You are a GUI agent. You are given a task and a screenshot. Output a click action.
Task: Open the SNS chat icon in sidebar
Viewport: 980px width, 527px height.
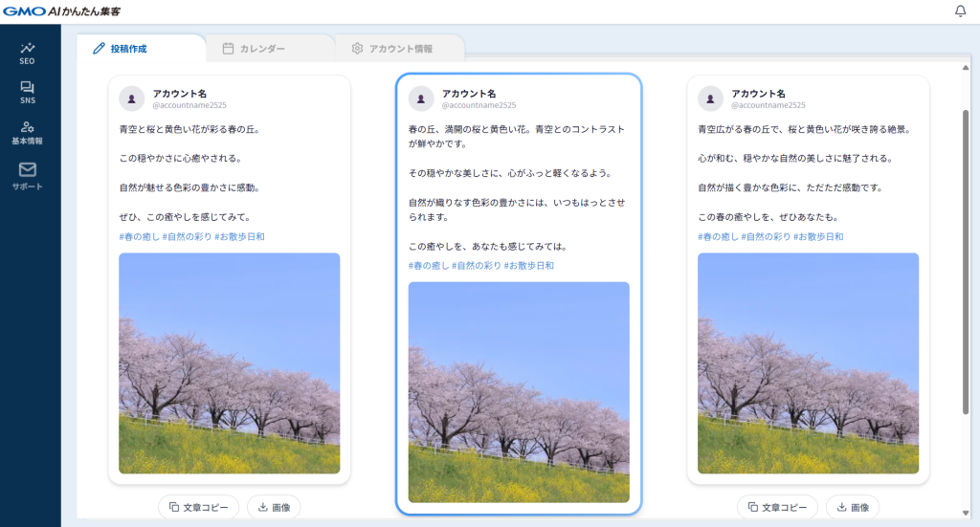(x=28, y=93)
